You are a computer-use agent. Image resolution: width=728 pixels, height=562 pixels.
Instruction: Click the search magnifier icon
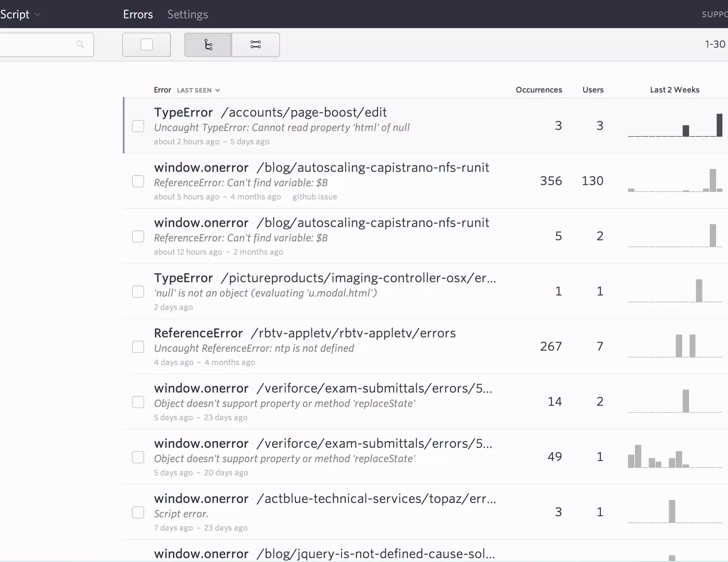(x=80, y=44)
